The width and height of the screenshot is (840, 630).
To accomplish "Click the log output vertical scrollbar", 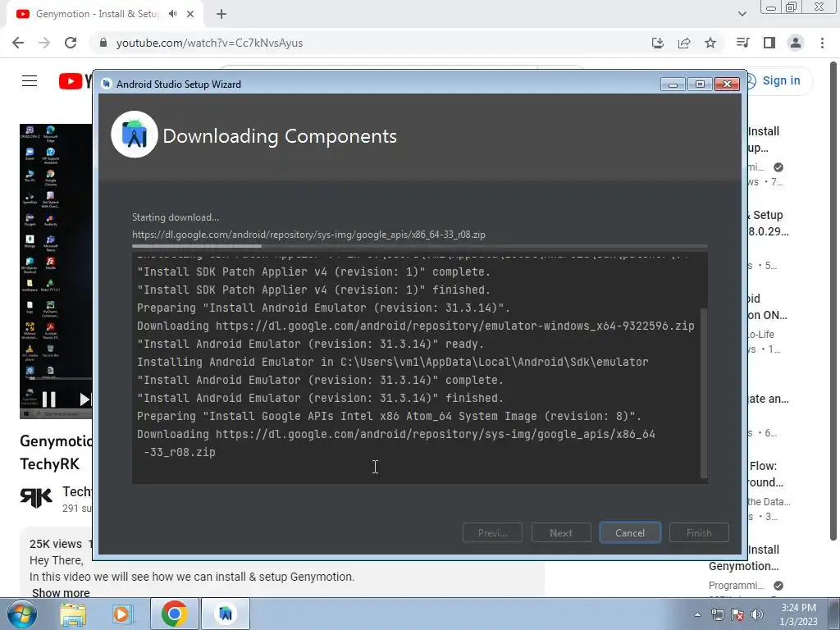I will pos(704,393).
